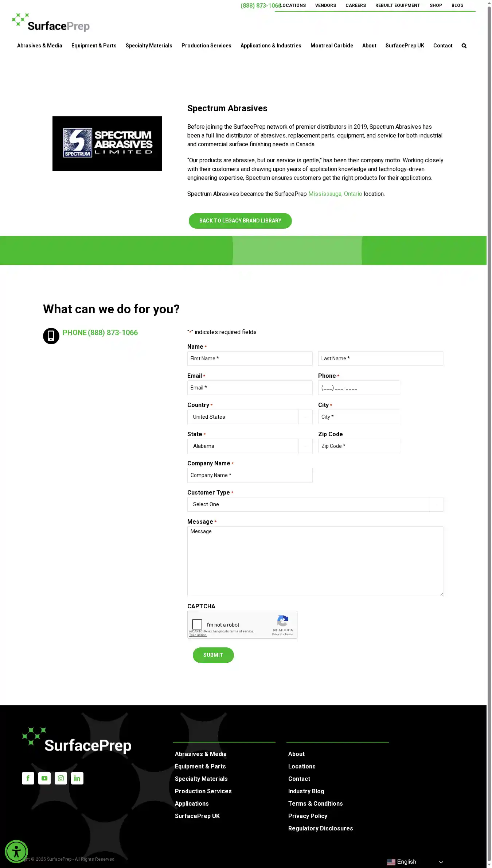Open the Abrasives & Media menu
492x868 pixels.
40,46
